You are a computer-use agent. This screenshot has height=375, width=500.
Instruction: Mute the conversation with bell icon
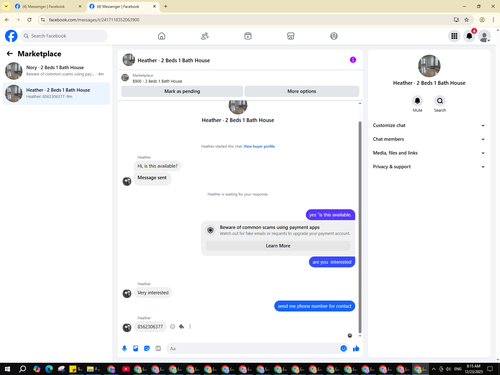click(x=417, y=101)
